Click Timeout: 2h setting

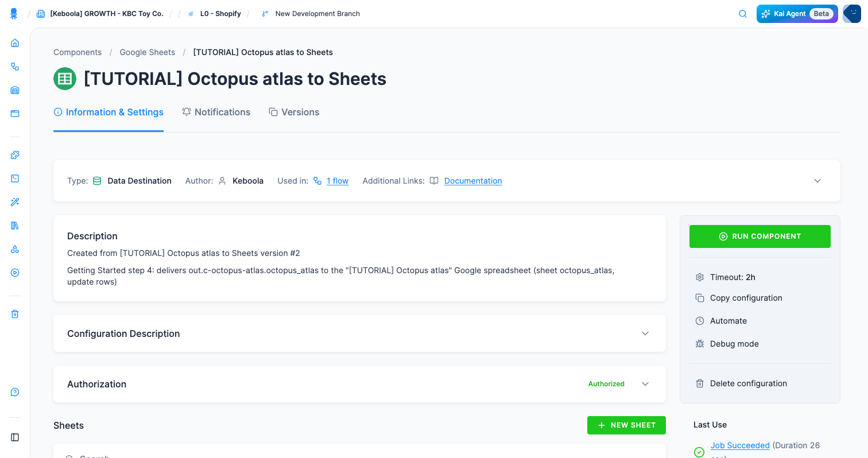click(x=733, y=277)
